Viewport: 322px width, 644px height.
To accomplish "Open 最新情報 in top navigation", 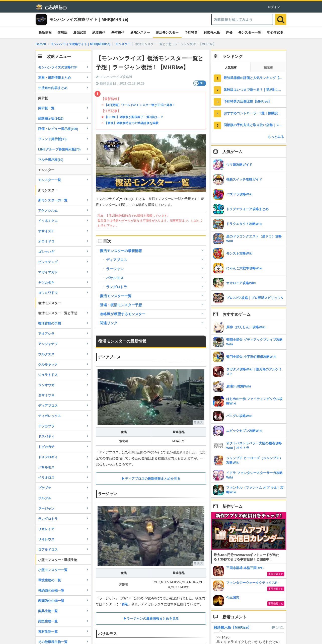I will point(45,33).
